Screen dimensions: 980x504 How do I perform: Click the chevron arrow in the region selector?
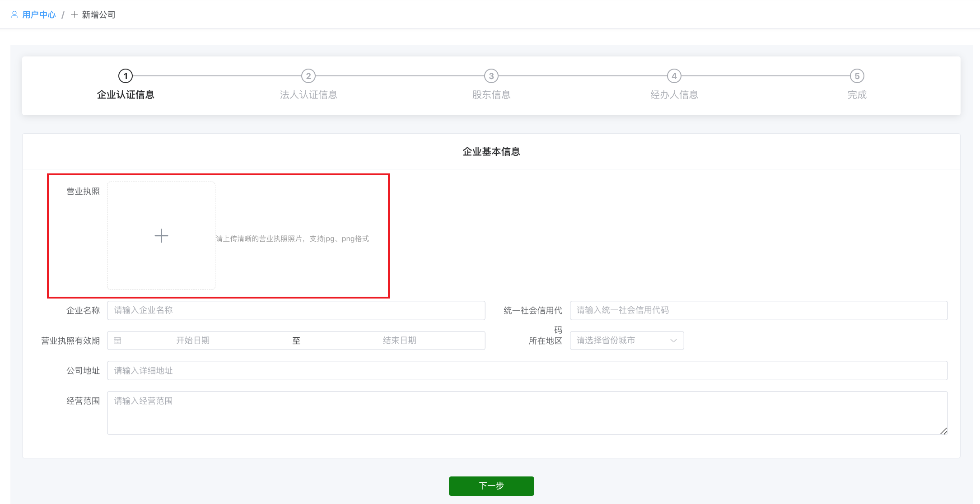(x=673, y=341)
